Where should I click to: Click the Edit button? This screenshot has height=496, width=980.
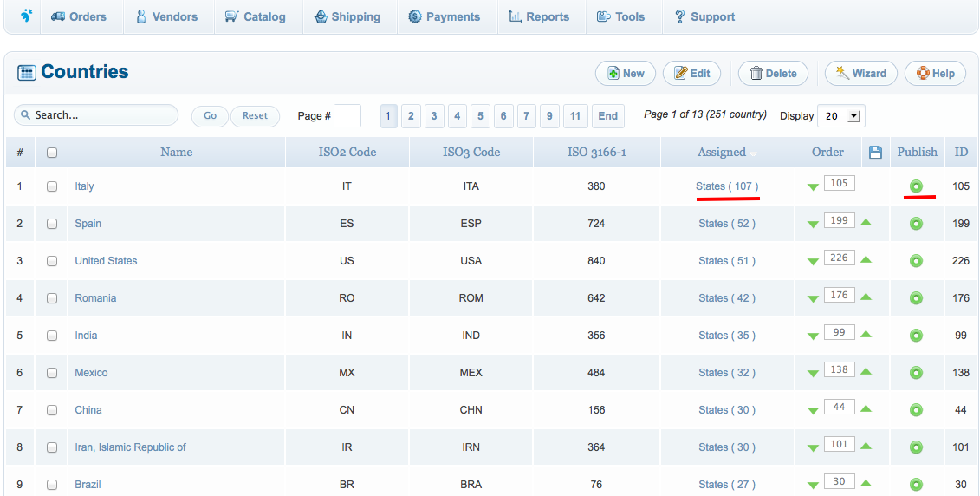pyautogui.click(x=691, y=73)
